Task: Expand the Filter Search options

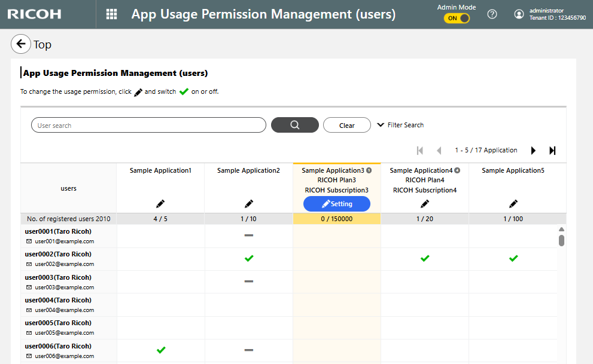Action: pyautogui.click(x=400, y=125)
